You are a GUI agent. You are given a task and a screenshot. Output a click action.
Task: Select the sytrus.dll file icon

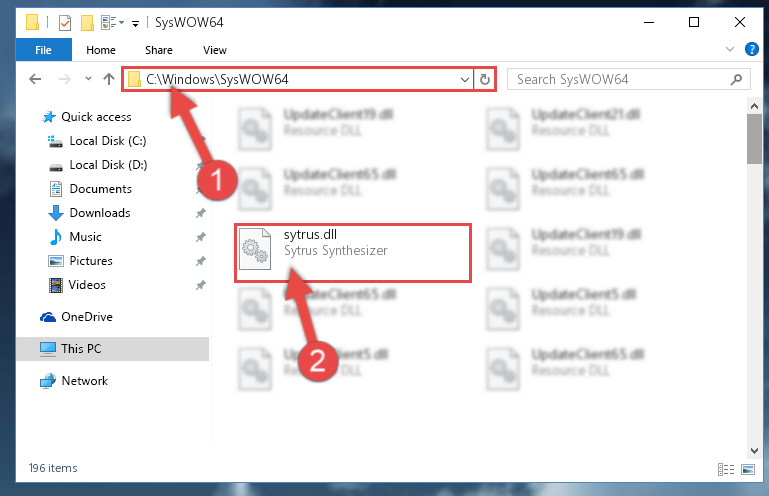[255, 249]
